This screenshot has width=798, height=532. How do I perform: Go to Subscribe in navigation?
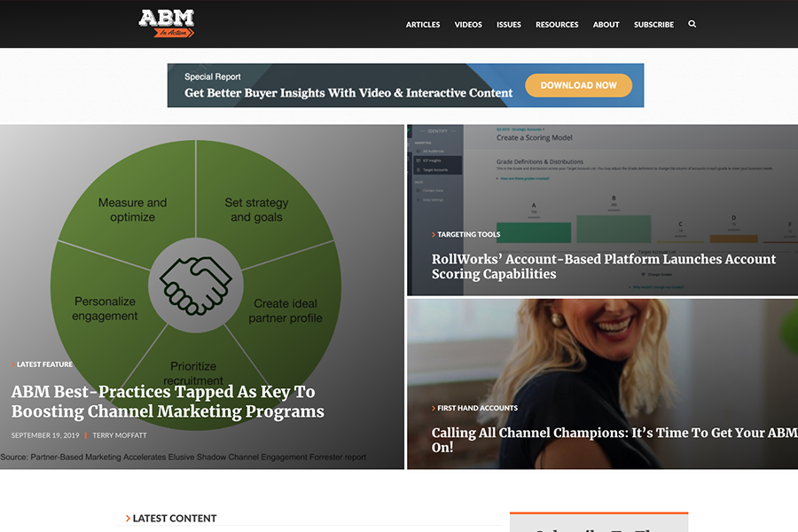(653, 25)
